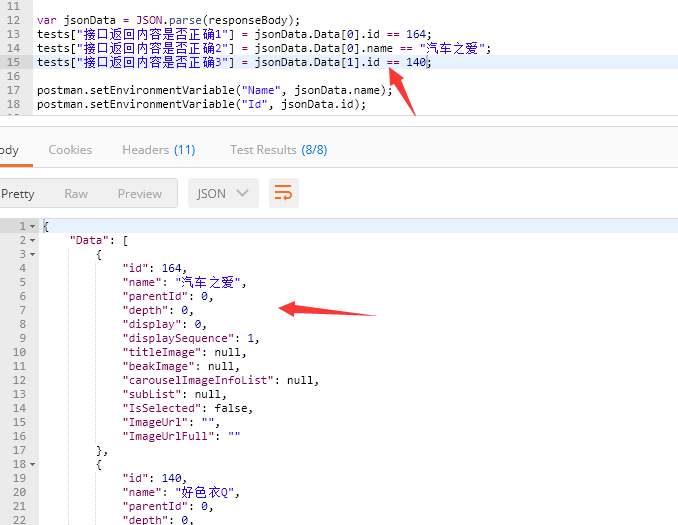The height and width of the screenshot is (525, 678).
Task: Click the "id": 164 response line
Action: [x=154, y=268]
